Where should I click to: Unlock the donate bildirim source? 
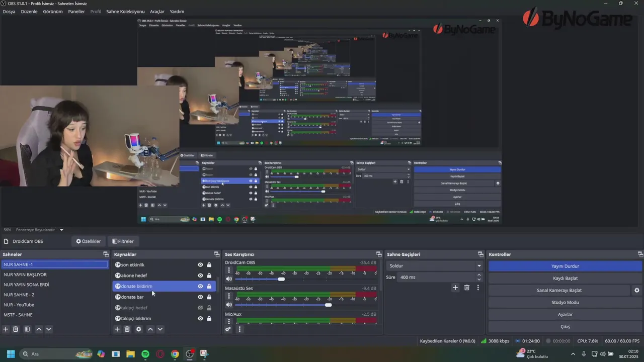coord(209,286)
